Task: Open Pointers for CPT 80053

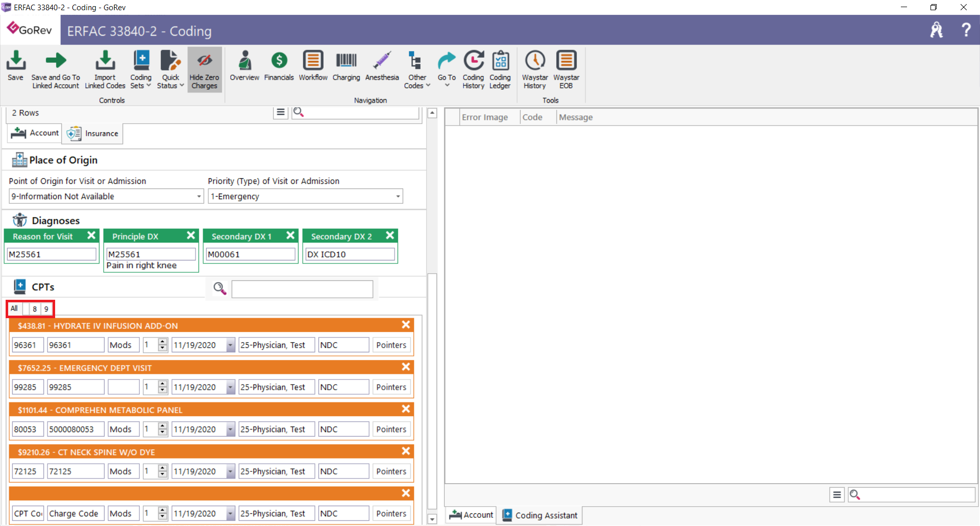Action: click(391, 429)
